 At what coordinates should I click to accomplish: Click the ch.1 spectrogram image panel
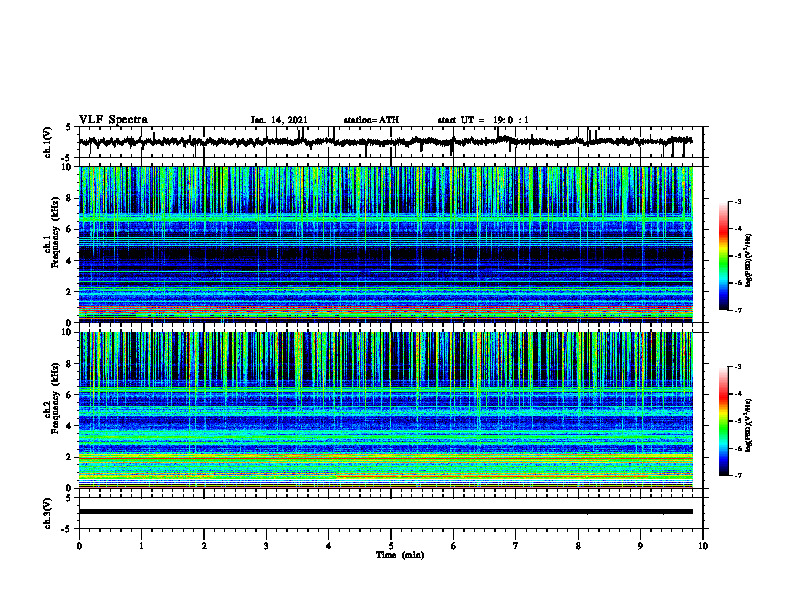385,244
